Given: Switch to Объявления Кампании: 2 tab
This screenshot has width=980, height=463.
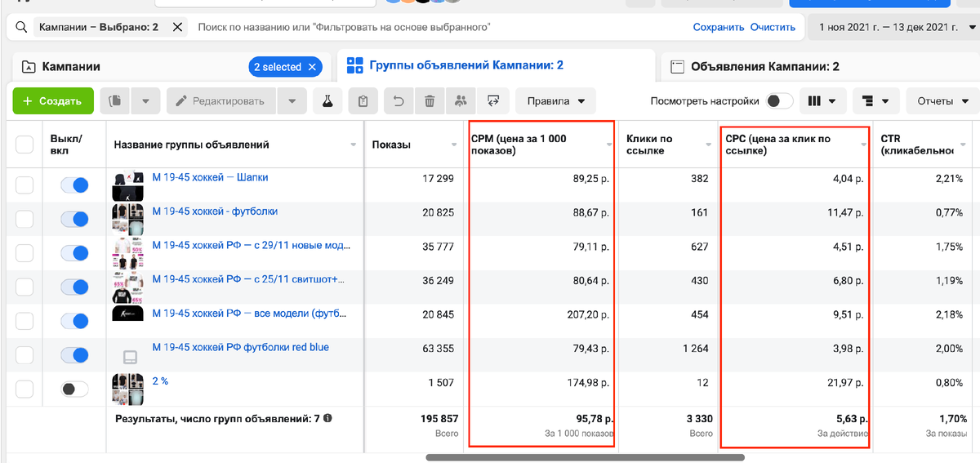Looking at the screenshot, I should 820,67.
